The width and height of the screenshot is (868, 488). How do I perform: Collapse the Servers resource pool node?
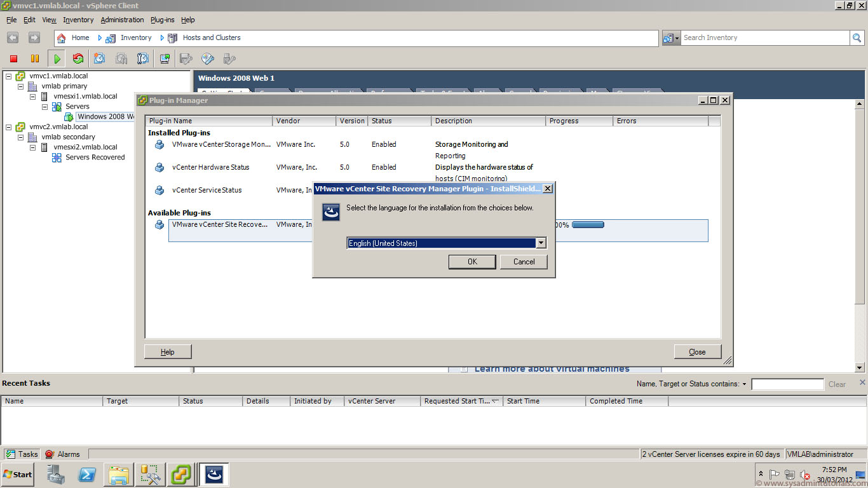point(44,107)
